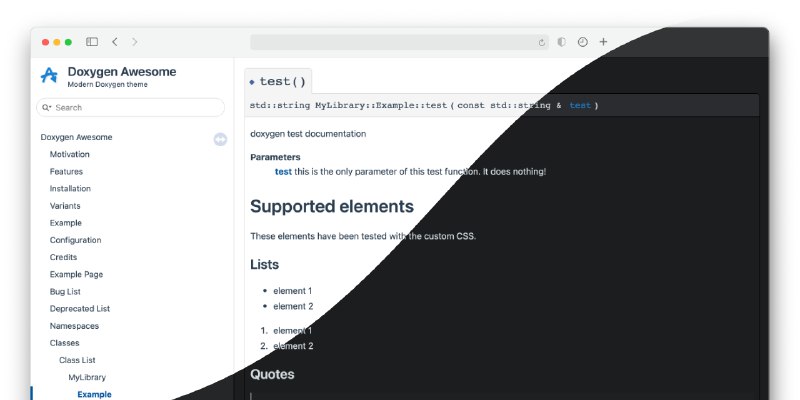Image resolution: width=800 pixels, height=400 pixels.
Task: Click the search magnifier icon
Action: (46, 107)
